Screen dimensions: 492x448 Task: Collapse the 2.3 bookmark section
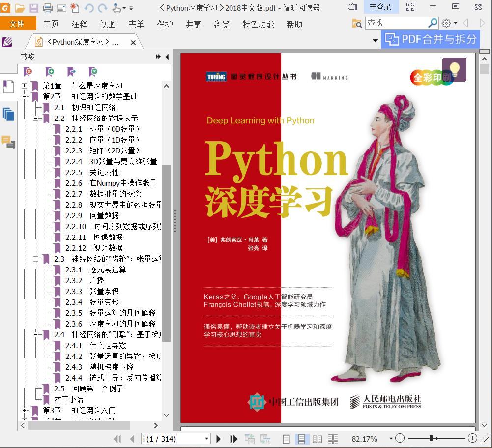[35, 259]
